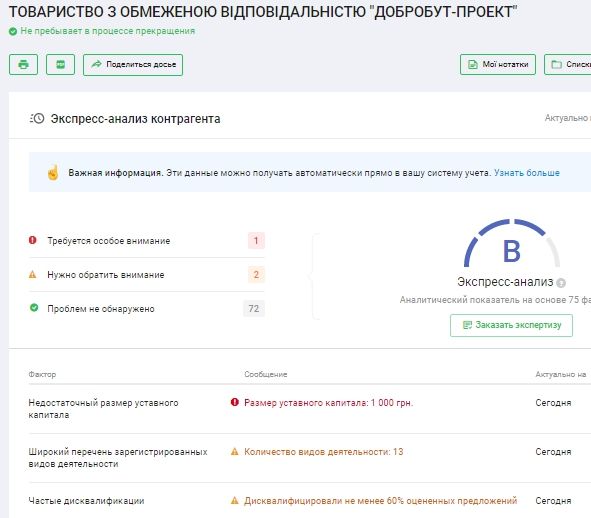Click 'Сегодня' in the disqualifications row
This screenshot has height=518, width=591.
[553, 501]
